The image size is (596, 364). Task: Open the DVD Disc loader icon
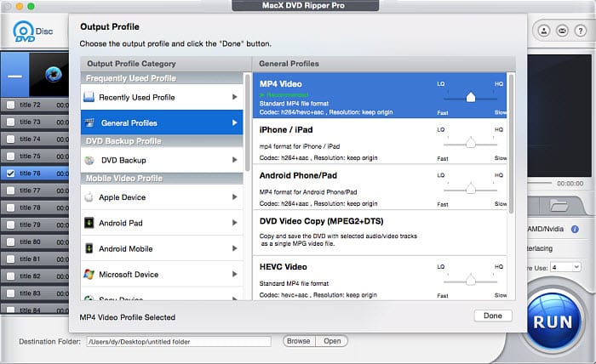pos(32,31)
